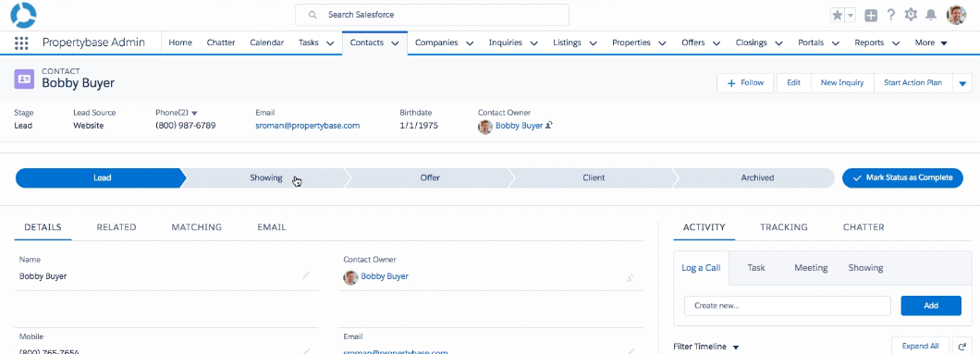
Task: Switch to the Email tab
Action: tap(272, 227)
